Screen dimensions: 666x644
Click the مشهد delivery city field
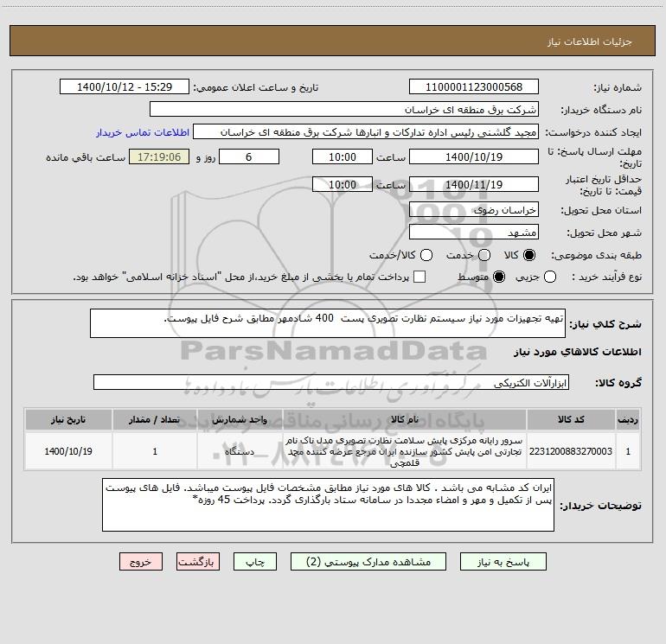(474, 233)
